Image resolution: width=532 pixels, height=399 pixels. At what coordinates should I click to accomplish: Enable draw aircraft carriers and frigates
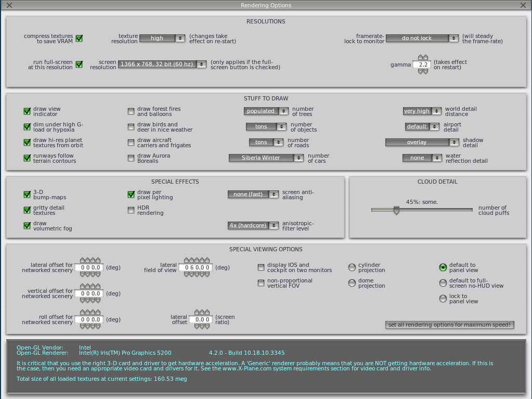point(131,143)
